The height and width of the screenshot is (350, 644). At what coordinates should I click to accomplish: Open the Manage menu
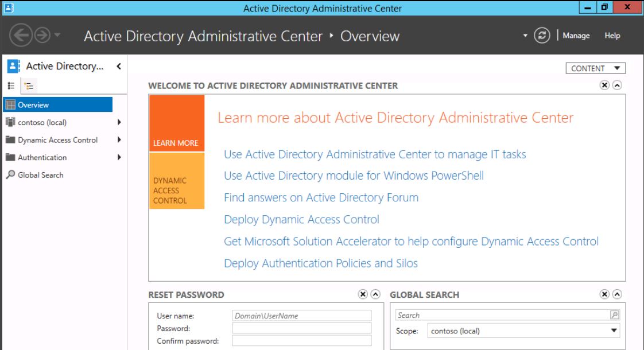576,36
